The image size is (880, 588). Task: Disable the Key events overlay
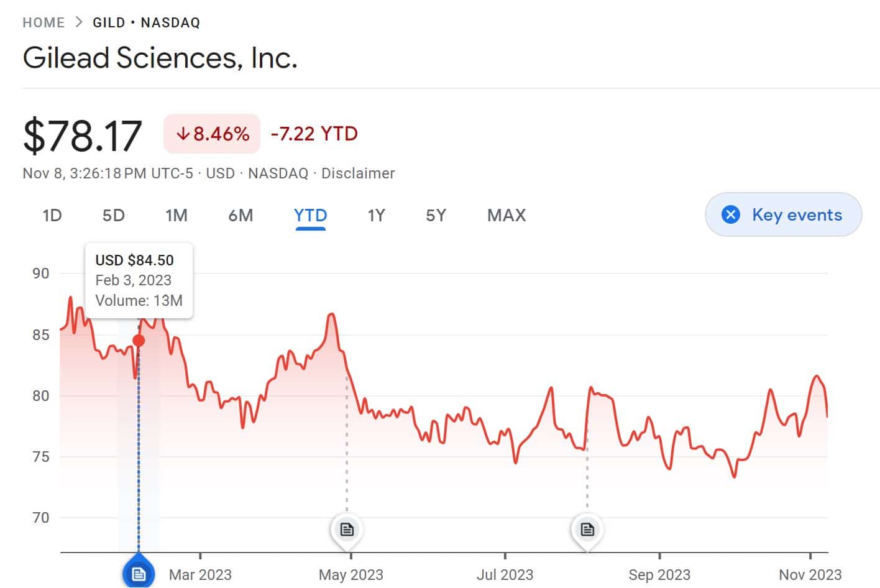click(783, 214)
